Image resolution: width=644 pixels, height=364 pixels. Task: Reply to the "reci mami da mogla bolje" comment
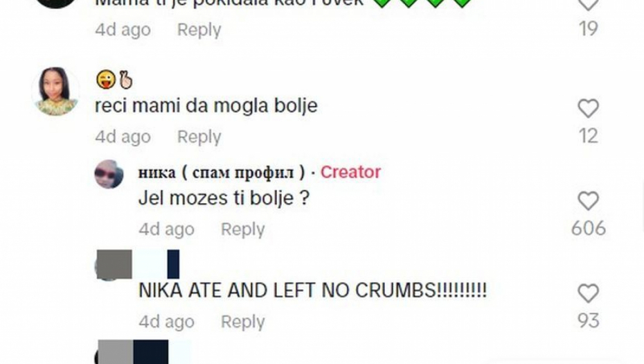(x=199, y=137)
